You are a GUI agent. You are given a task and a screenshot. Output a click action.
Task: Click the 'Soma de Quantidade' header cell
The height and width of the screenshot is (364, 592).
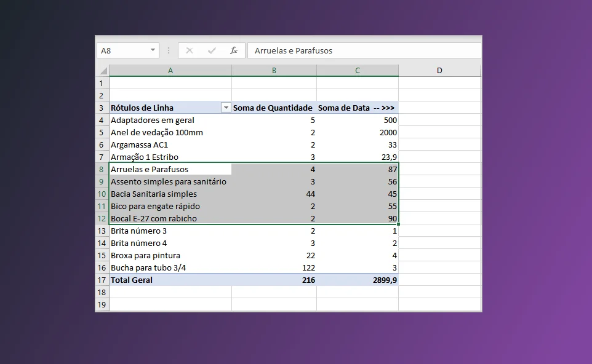click(274, 108)
